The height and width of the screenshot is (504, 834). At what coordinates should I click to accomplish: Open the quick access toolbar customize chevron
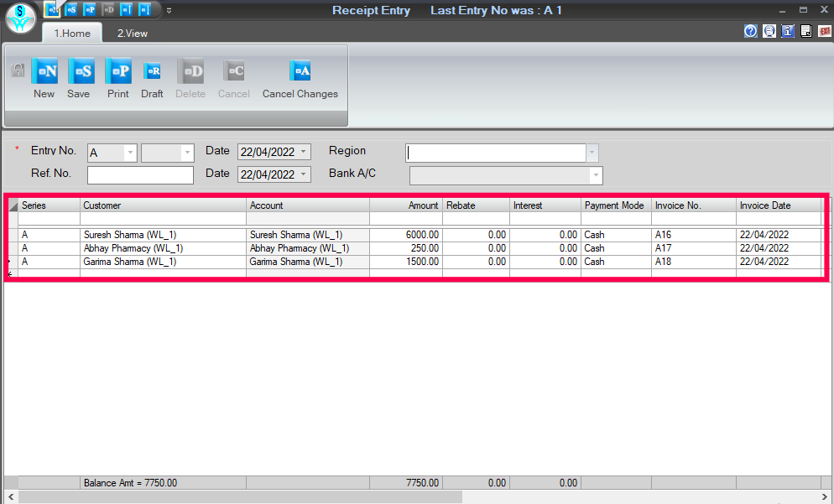(169, 10)
